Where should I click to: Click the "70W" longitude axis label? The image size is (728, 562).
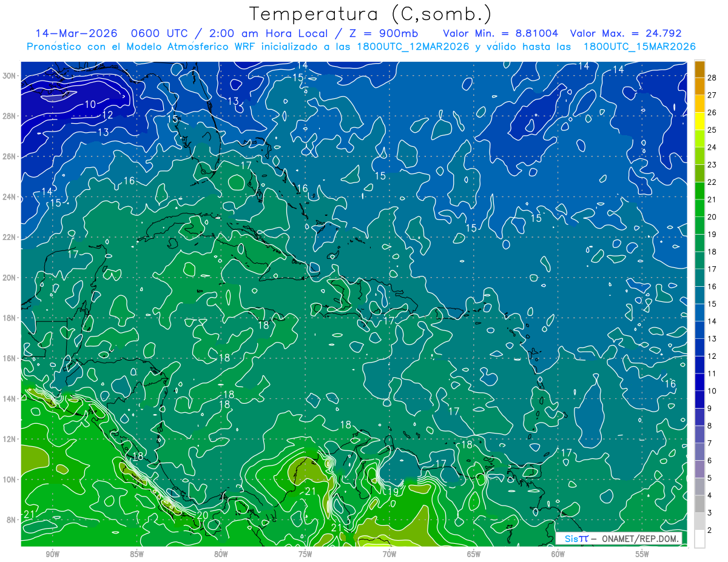[389, 554]
